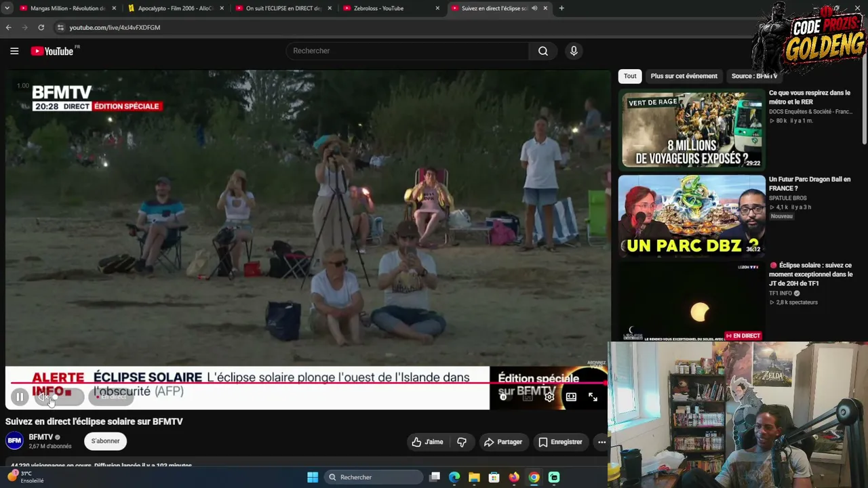Click the 'TF1 INFO' channel name
868x488 pixels.
(x=781, y=293)
